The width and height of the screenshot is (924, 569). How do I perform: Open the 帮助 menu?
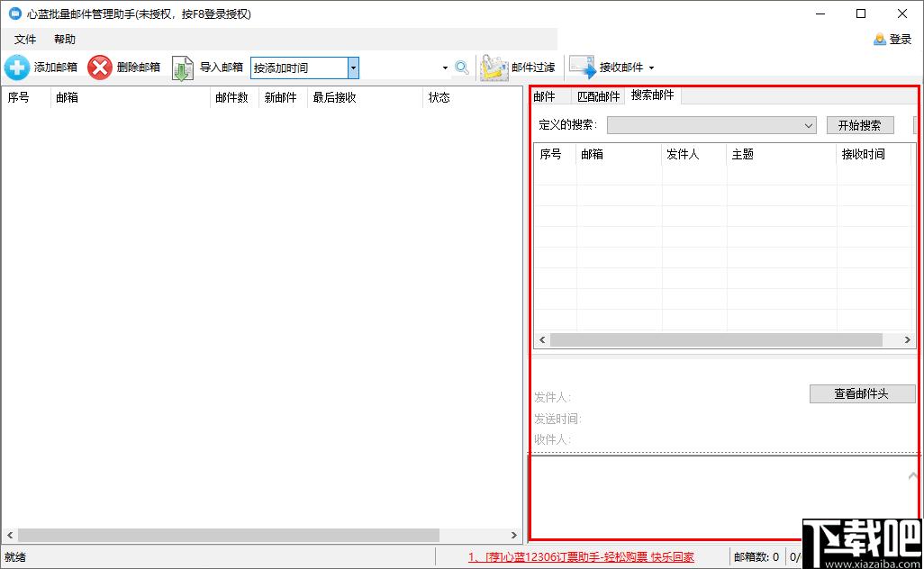tap(65, 40)
